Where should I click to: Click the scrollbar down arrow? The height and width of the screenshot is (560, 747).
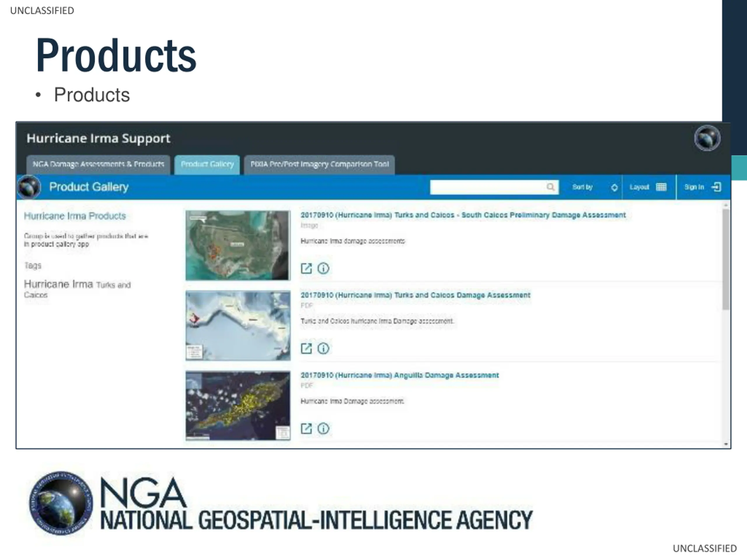[x=726, y=444]
